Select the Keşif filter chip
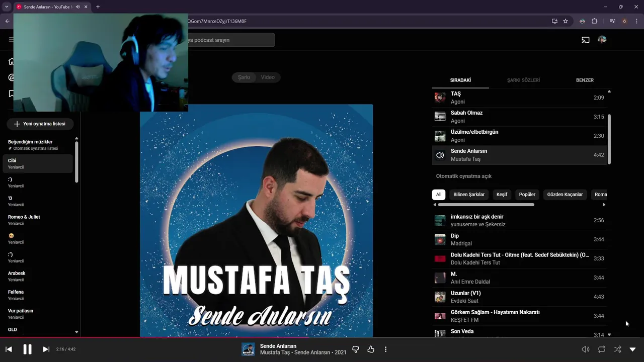The width and height of the screenshot is (644, 362). (502, 195)
